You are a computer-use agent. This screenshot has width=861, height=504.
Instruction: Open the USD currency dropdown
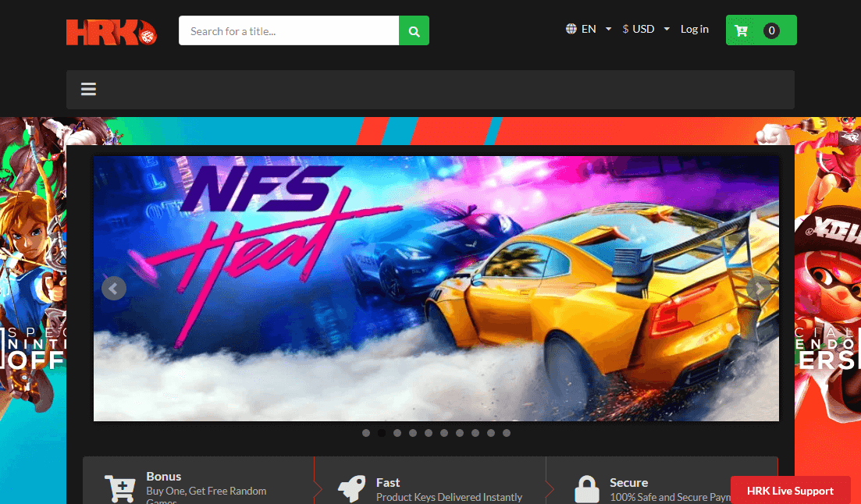tap(646, 29)
